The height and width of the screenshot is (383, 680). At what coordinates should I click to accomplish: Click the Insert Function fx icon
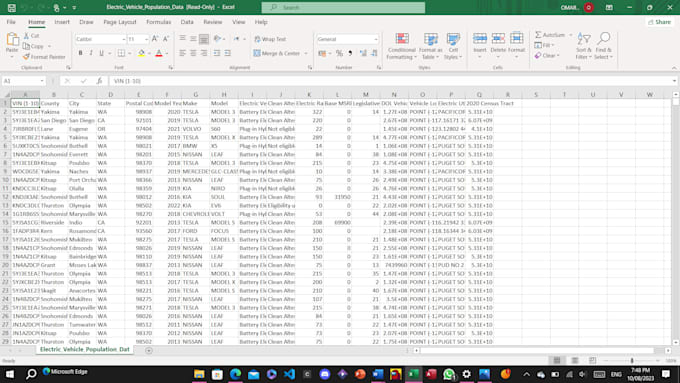tap(99, 81)
